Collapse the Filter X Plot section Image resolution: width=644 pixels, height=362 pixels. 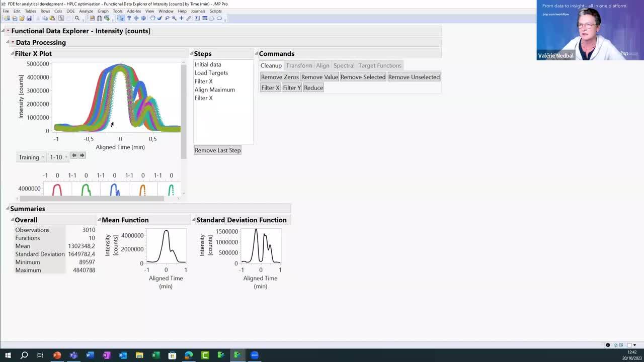[x=12, y=54]
